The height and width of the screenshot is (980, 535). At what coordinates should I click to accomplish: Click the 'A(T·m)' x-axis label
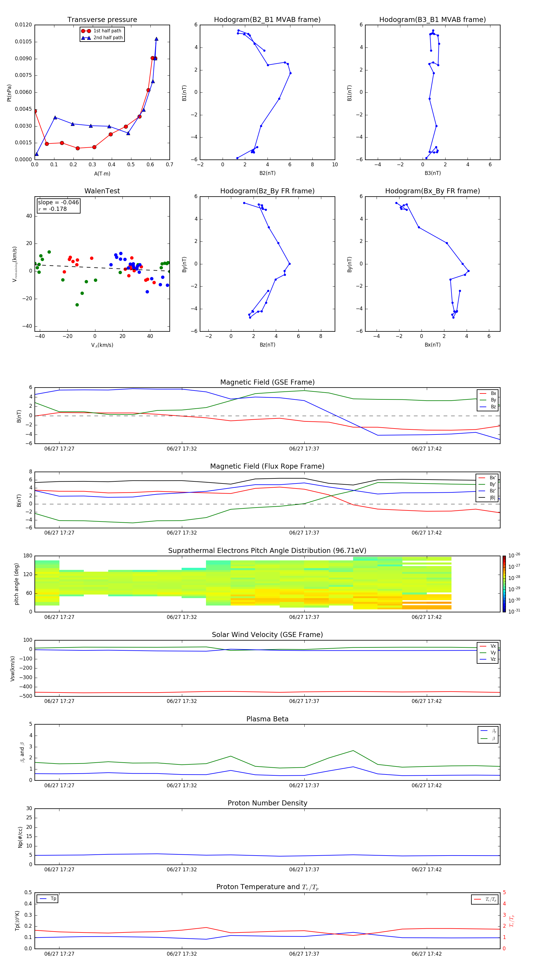102,174
